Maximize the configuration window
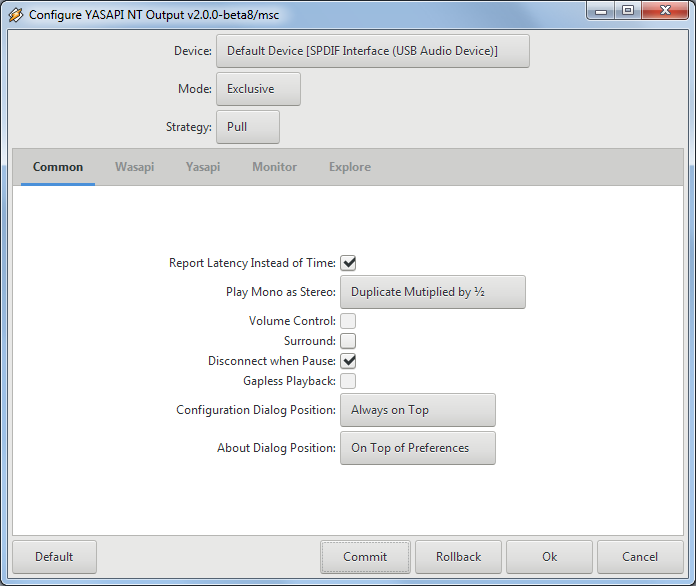Screen dimensions: 696x586 [x=628, y=11]
